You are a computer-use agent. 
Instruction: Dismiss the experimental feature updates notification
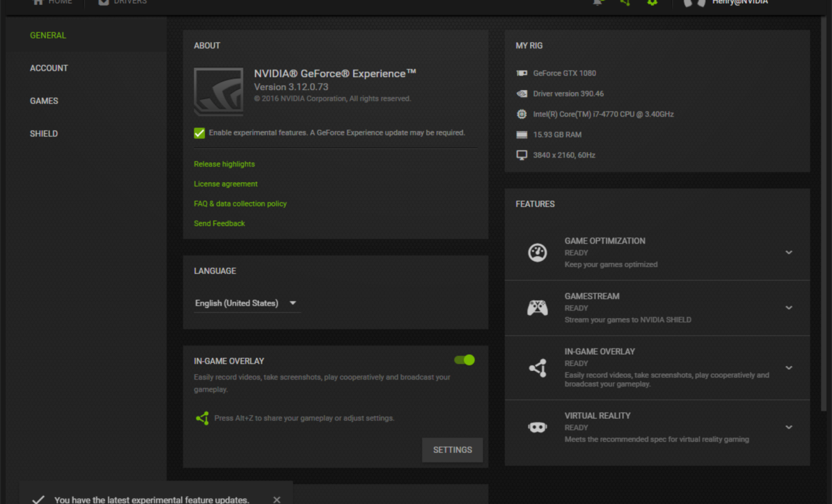tap(277, 500)
